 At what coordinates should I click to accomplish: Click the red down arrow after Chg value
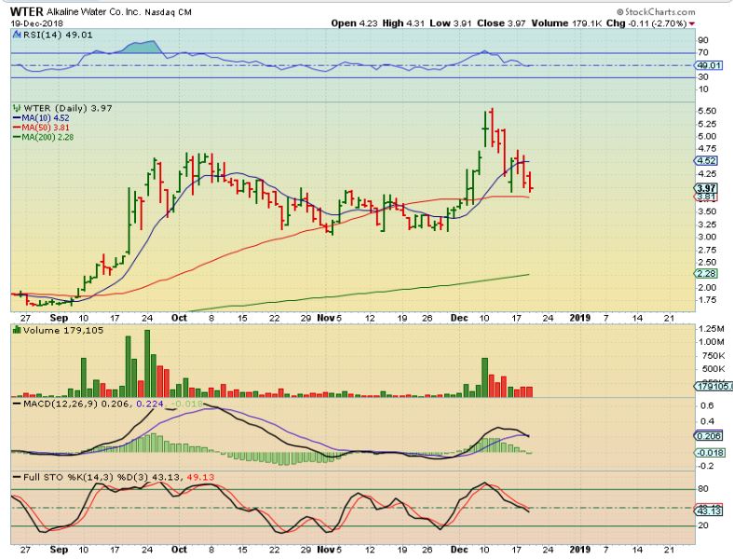691,23
